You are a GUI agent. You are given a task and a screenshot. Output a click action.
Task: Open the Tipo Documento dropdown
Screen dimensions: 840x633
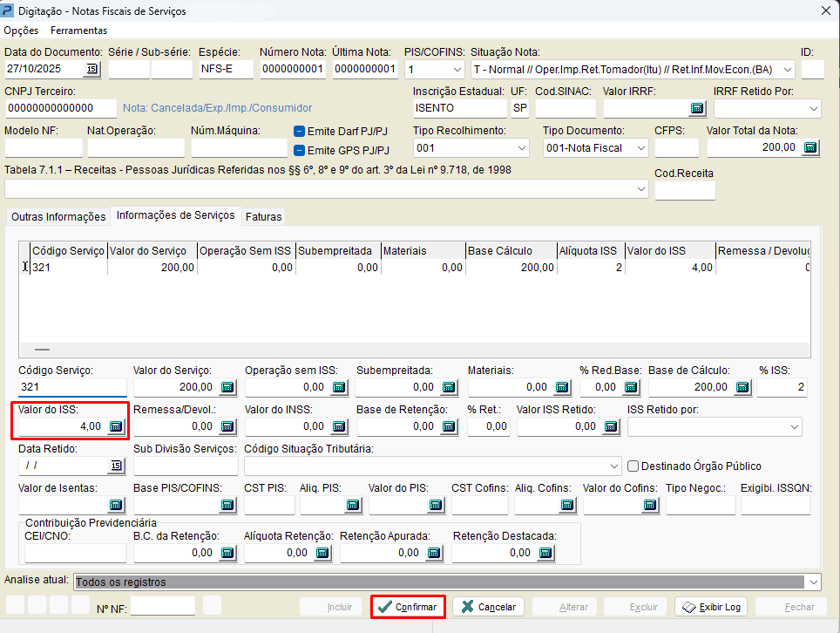pyautogui.click(x=640, y=148)
